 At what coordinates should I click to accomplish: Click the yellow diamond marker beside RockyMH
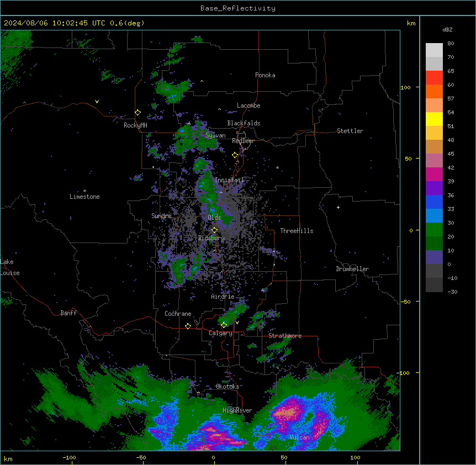pyautogui.click(x=138, y=113)
